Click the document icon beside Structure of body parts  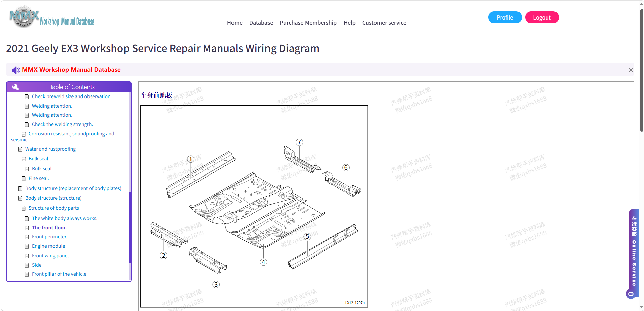24,208
